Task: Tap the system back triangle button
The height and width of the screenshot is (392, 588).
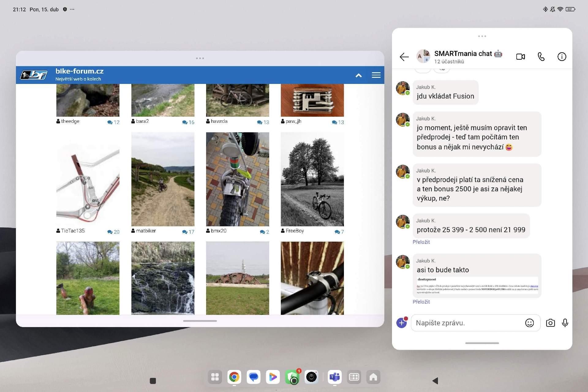Action: pos(435,381)
